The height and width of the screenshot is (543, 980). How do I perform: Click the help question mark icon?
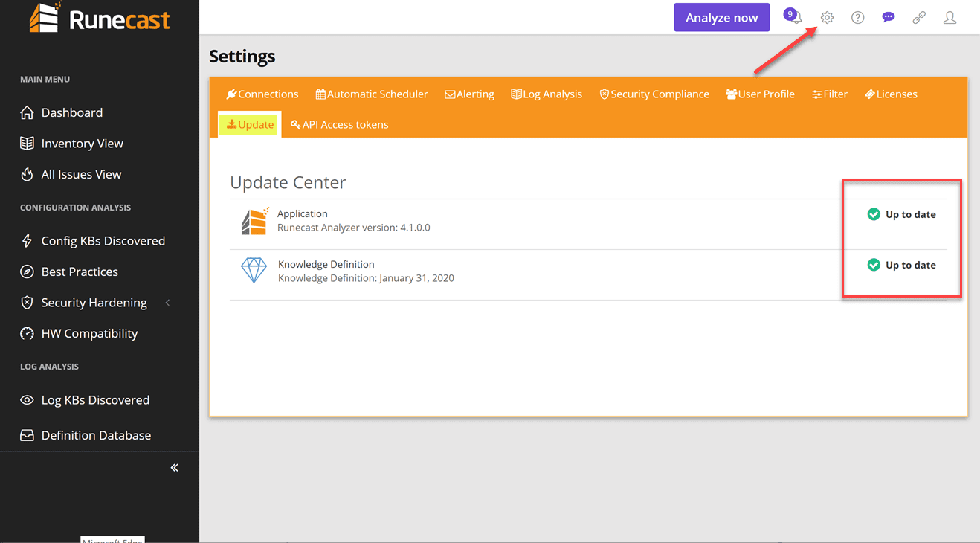(858, 18)
